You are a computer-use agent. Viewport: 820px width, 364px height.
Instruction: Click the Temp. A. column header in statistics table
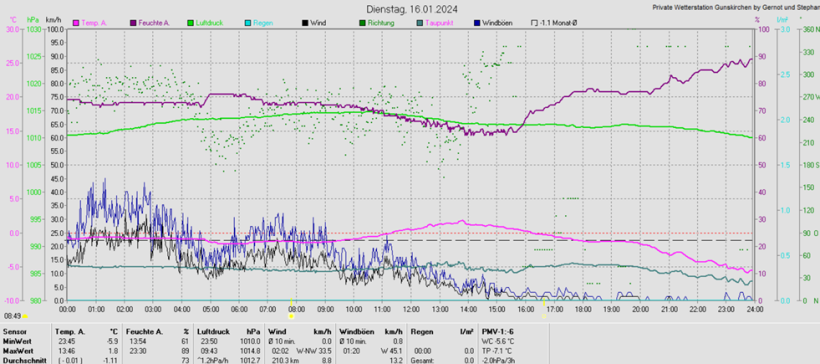70,332
